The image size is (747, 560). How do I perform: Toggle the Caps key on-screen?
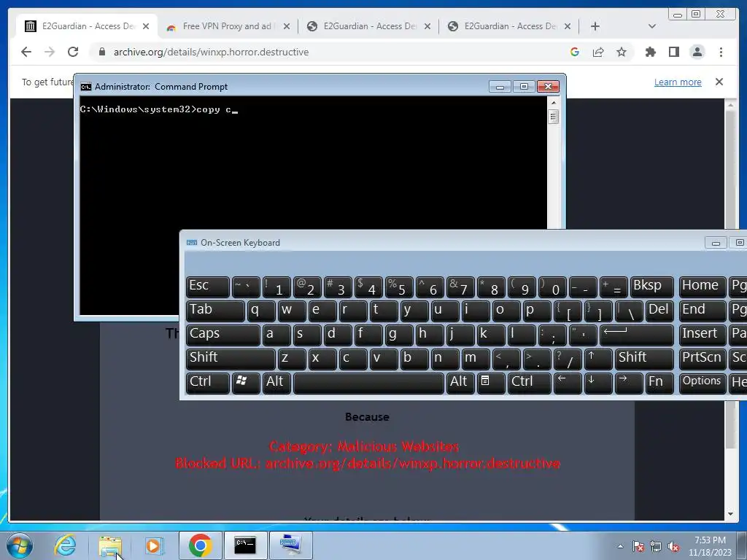click(223, 335)
